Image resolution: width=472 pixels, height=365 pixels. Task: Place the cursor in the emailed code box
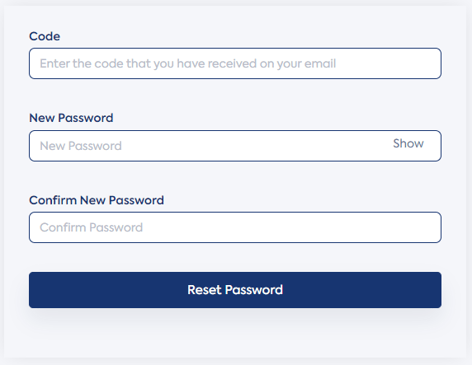pyautogui.click(x=235, y=63)
